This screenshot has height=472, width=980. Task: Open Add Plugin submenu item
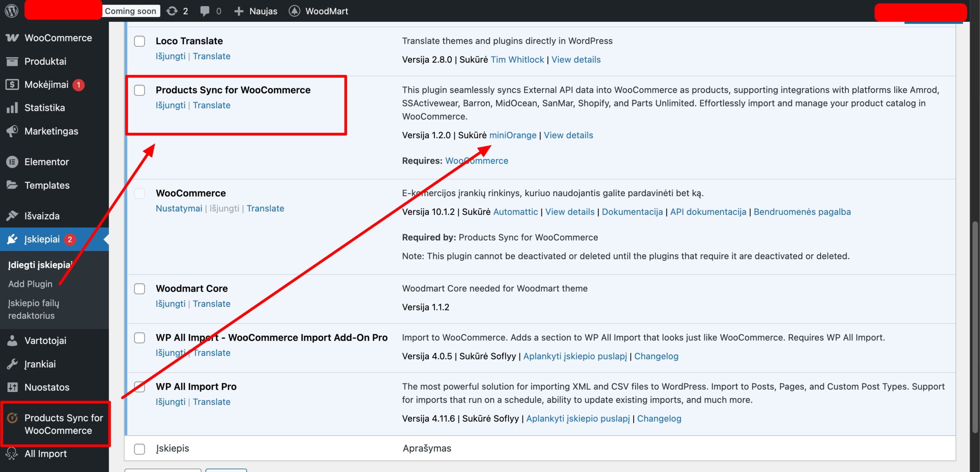(30, 284)
